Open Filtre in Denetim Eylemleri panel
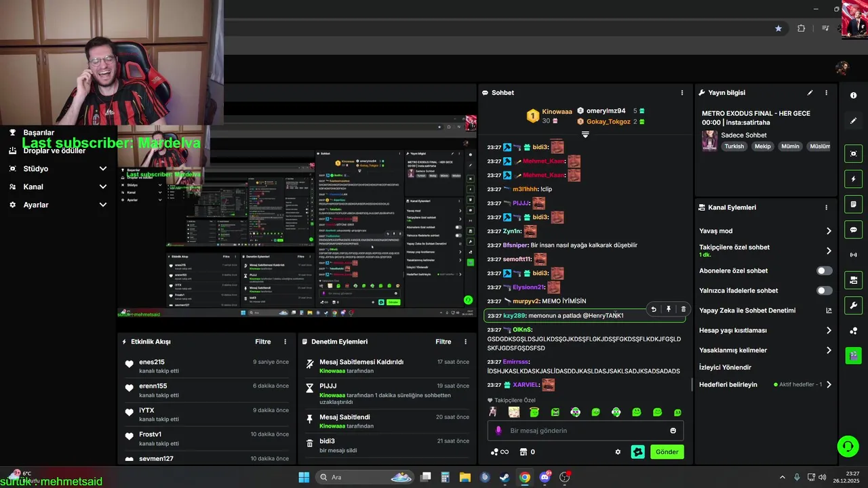The image size is (868, 488). [443, 342]
